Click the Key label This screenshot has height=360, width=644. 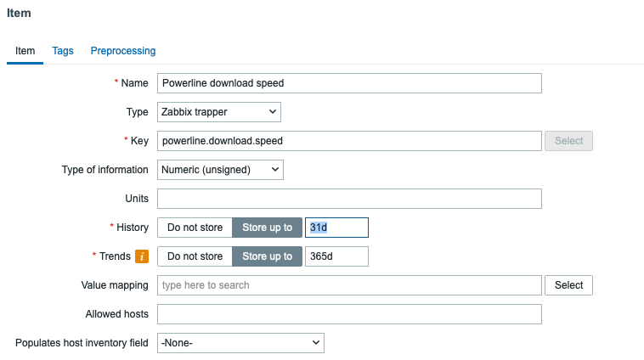tap(139, 141)
